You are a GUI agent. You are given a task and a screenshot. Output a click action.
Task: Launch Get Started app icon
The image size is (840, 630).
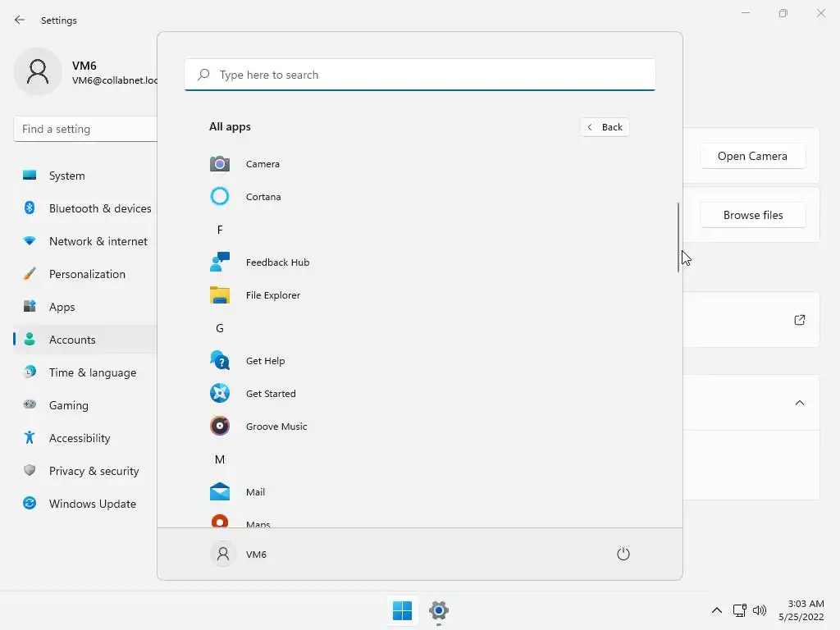(x=220, y=393)
